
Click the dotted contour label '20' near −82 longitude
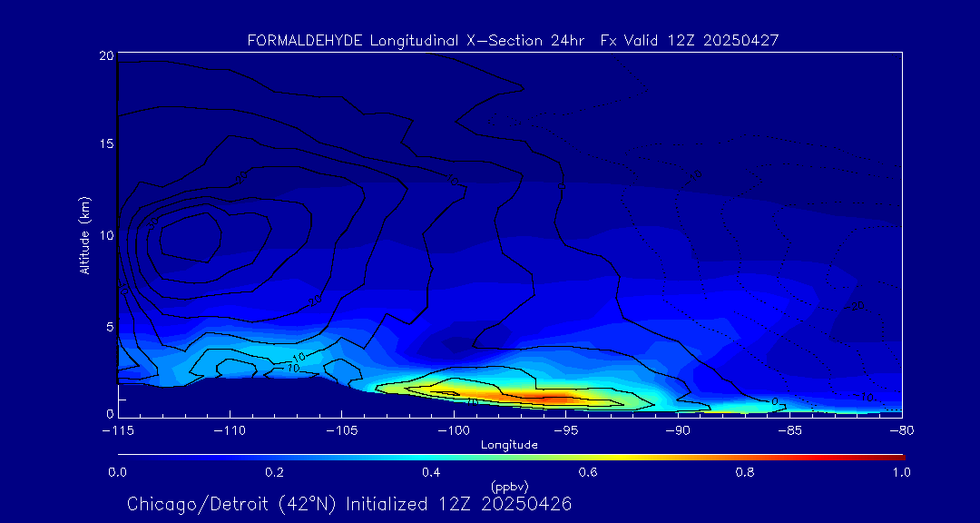click(857, 307)
